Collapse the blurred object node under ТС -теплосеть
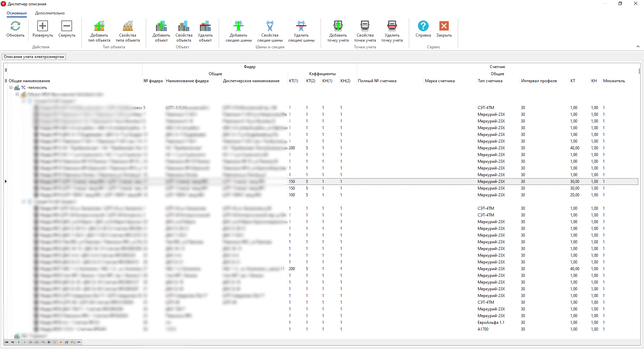 17,94
